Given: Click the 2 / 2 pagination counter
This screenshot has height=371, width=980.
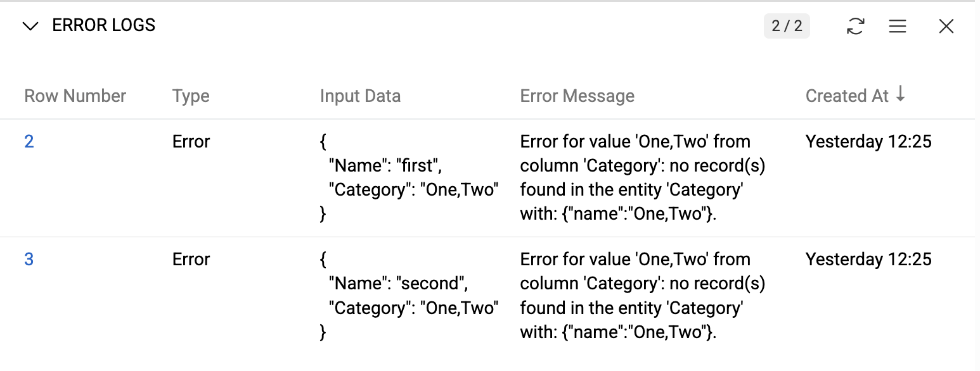Looking at the screenshot, I should tap(787, 26).
